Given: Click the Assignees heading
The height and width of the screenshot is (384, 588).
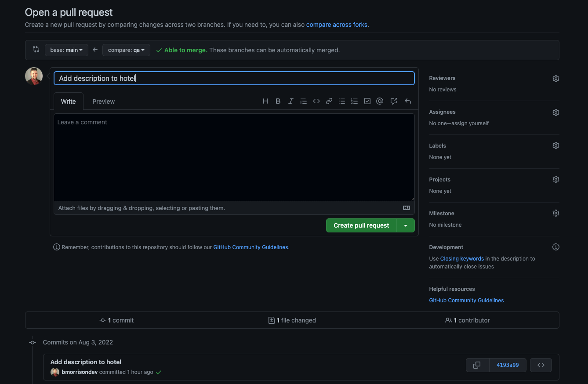Looking at the screenshot, I should (x=442, y=112).
